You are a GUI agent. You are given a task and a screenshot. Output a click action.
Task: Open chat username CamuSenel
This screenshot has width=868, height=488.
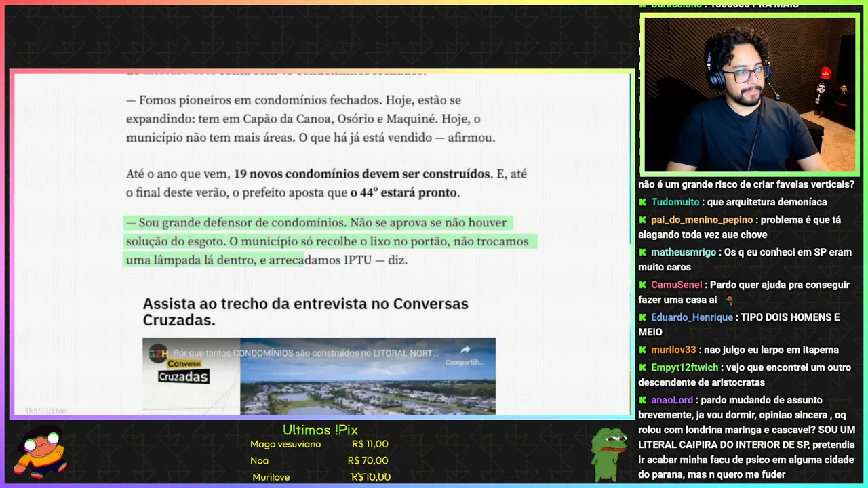tap(677, 285)
